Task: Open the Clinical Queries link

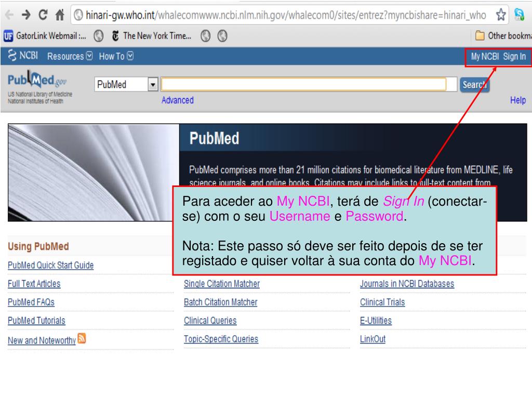Action: click(x=210, y=321)
